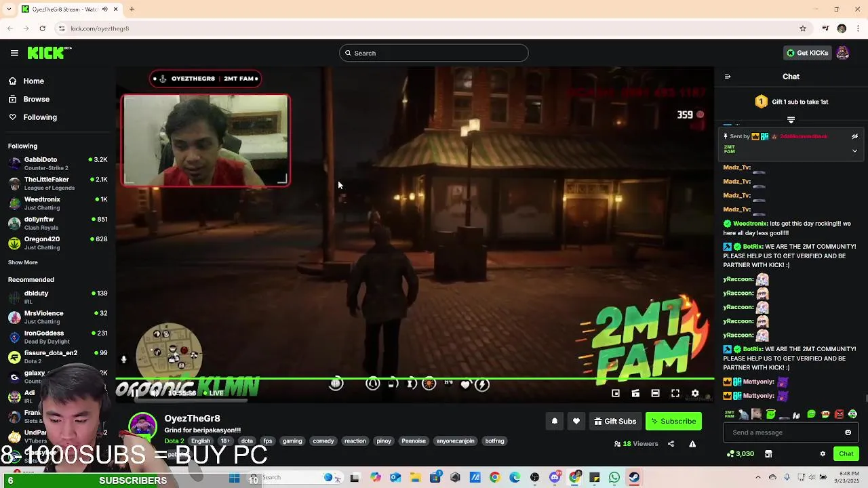This screenshot has height=488, width=868.
Task: Open Oregon420 channel
Action: pyautogui.click(x=58, y=243)
